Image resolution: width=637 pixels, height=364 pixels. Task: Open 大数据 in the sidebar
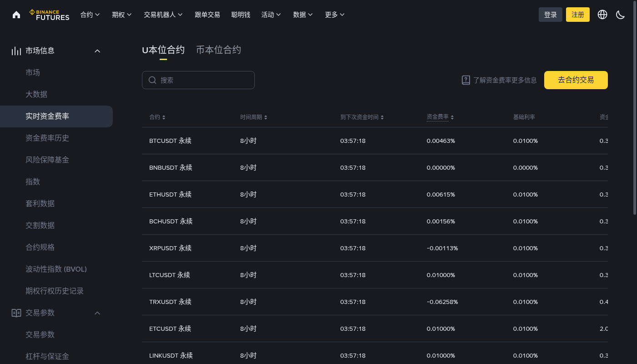(x=36, y=95)
